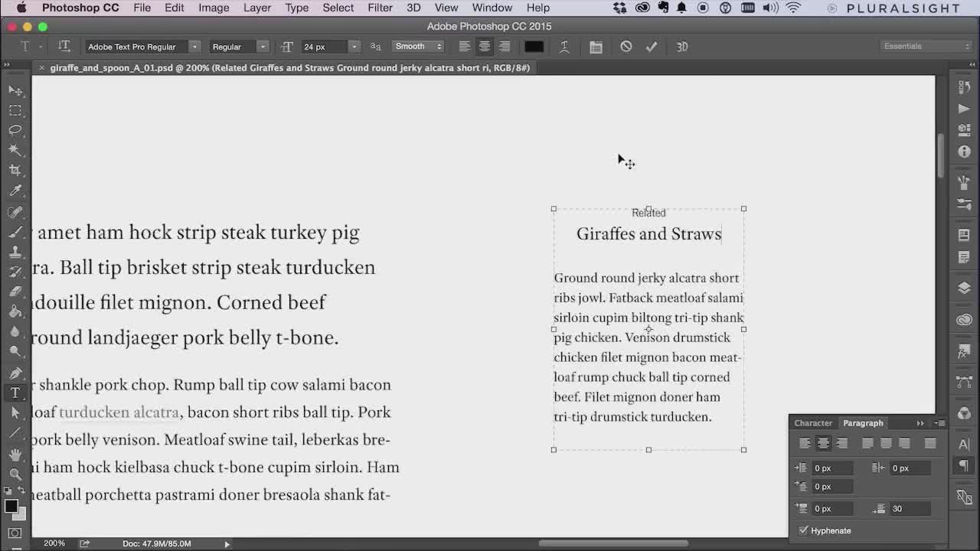
Task: Open the Type menu
Action: [297, 8]
